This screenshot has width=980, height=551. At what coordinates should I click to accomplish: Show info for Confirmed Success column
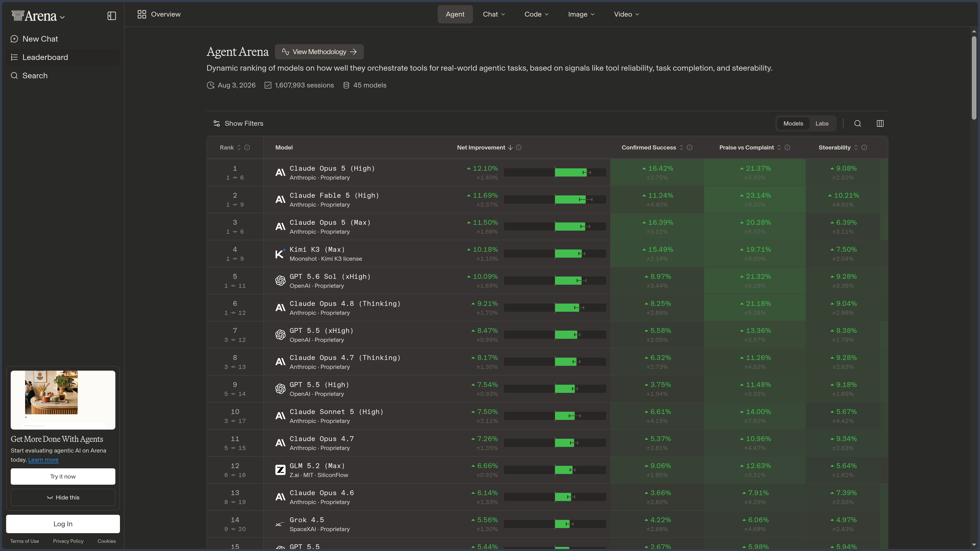click(x=689, y=147)
